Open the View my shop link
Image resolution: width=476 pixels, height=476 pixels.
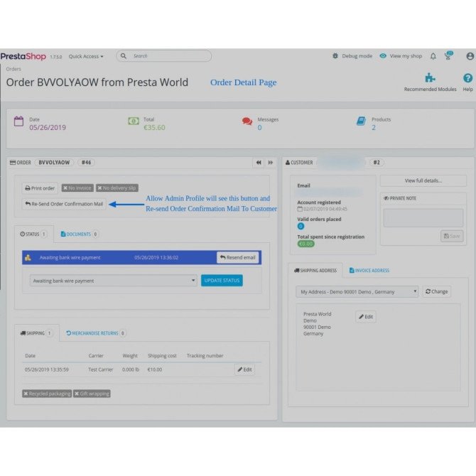406,56
